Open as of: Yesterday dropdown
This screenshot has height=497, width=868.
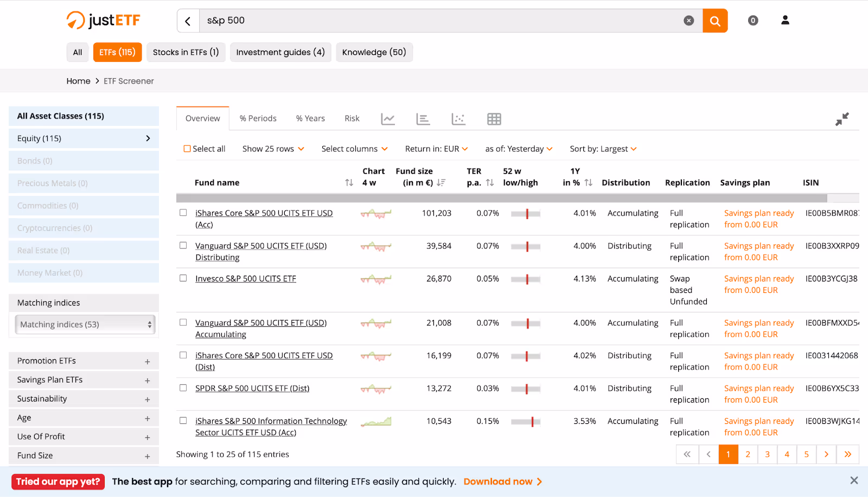519,149
